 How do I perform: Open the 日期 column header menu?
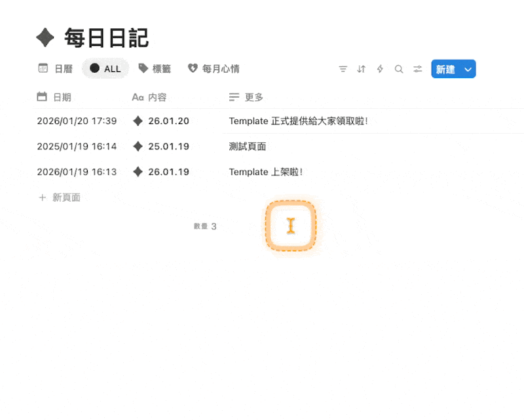coord(54,97)
